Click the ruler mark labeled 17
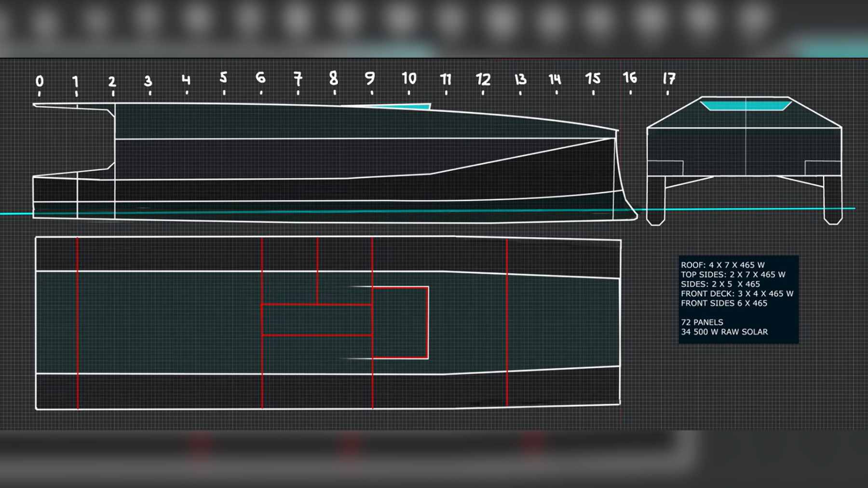Image resolution: width=868 pixels, height=488 pixels. [x=669, y=78]
